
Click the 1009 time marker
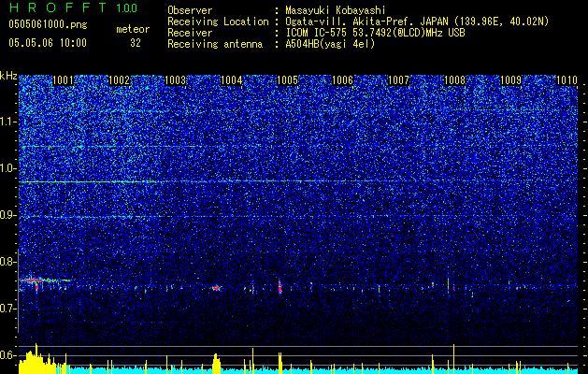point(510,80)
